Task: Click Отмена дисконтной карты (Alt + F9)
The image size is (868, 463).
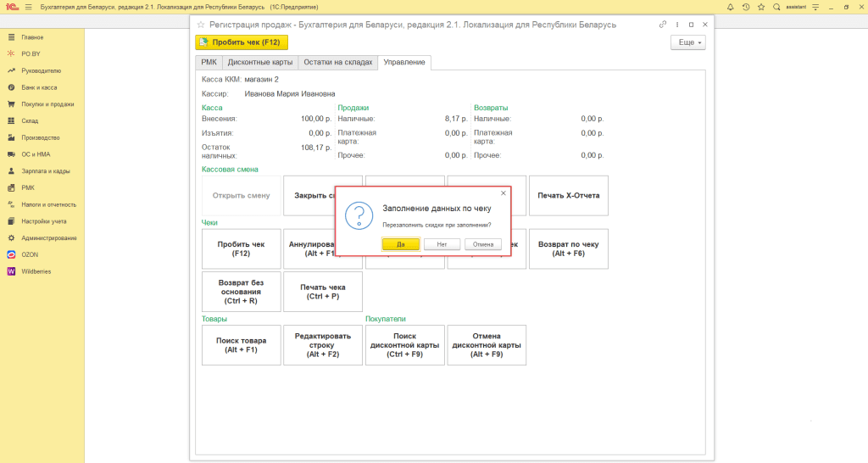Action: [x=487, y=345]
